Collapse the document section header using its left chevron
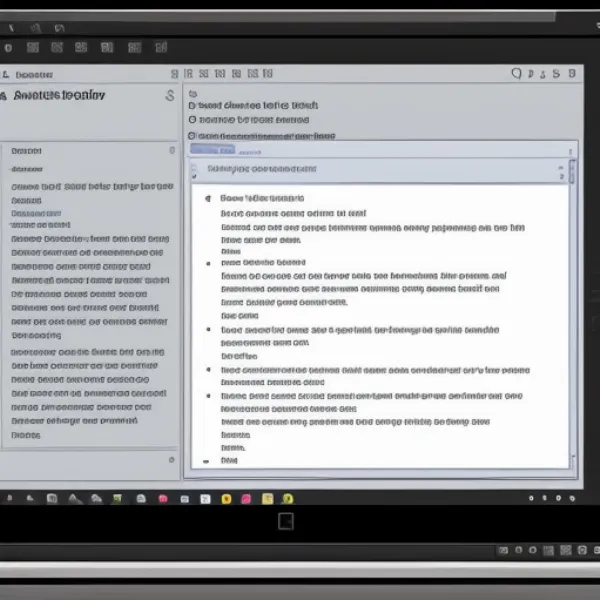The width and height of the screenshot is (600, 600). click(198, 171)
